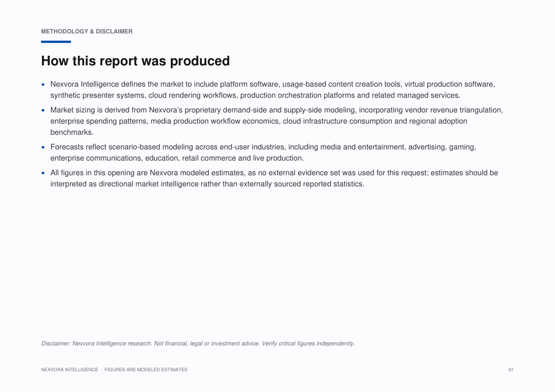
Task: Click the paragraph starting 'Nexvora Intelligence defines the market'
Action: point(273,90)
